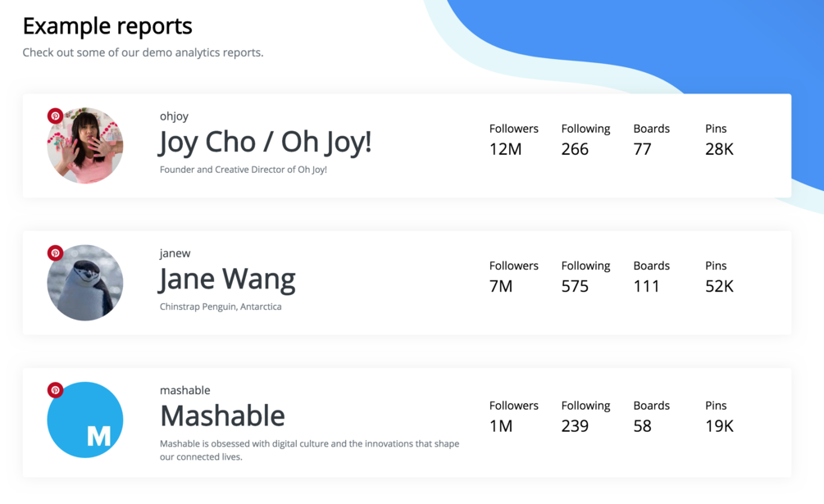Click the janew username
The height and width of the screenshot is (504, 824).
175,253
